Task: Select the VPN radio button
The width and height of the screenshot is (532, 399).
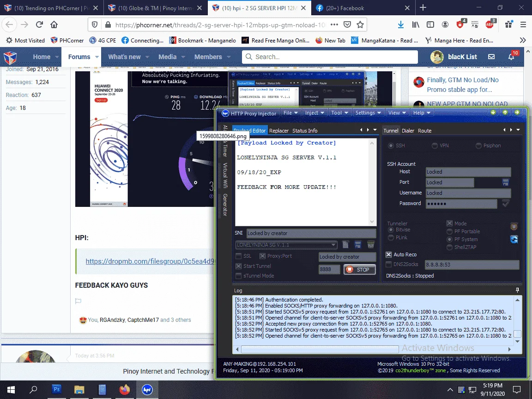Action: (x=435, y=145)
